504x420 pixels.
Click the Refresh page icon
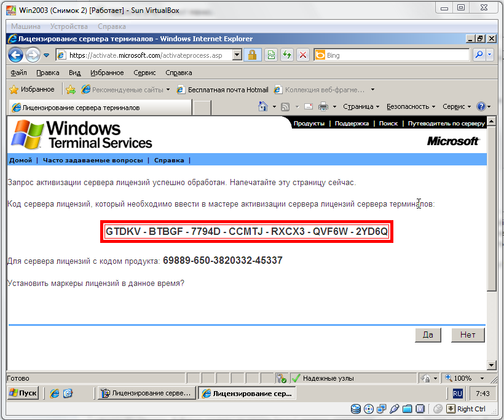287,55
